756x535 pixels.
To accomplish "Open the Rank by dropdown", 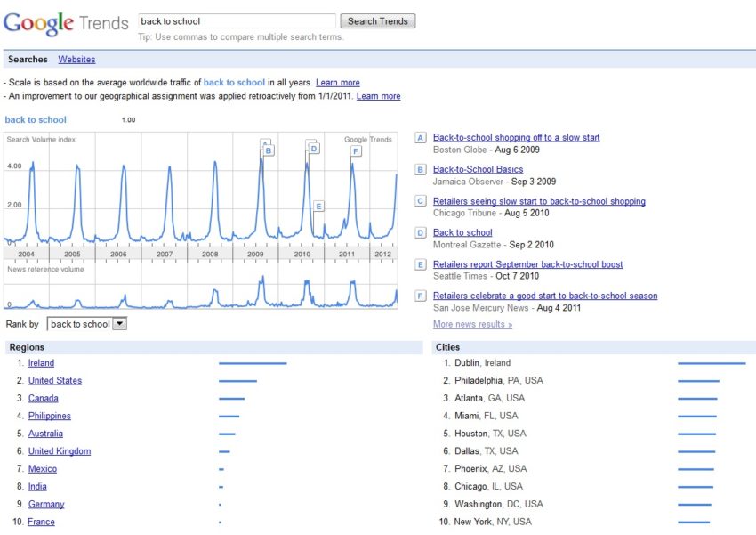I will [x=87, y=324].
